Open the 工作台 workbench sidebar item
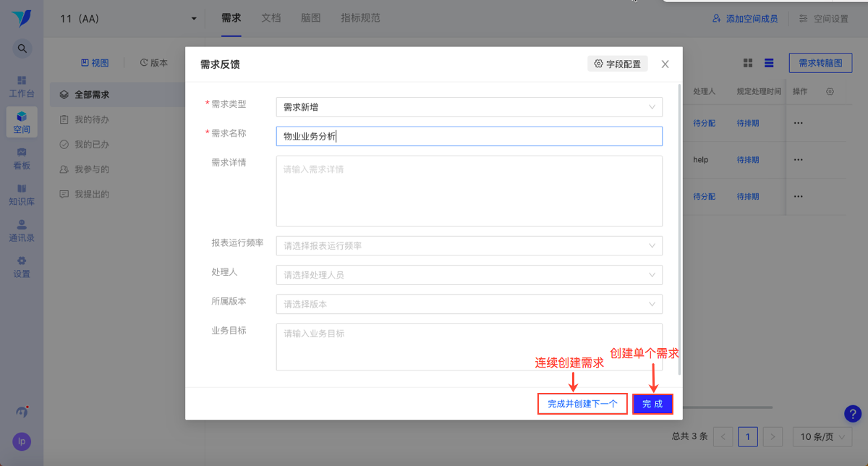The height and width of the screenshot is (466, 868). click(22, 86)
